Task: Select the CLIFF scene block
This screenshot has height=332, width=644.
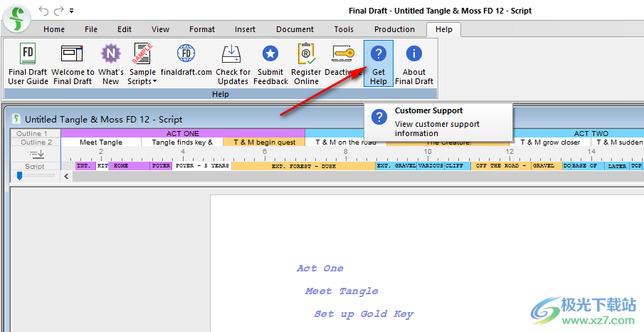Action: 458,166
